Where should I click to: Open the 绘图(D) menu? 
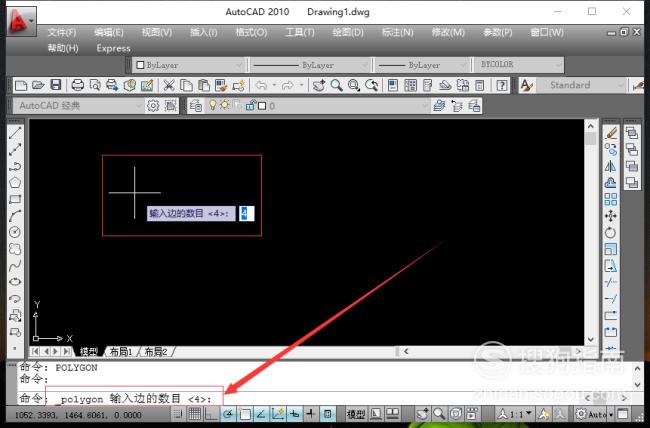click(348, 32)
